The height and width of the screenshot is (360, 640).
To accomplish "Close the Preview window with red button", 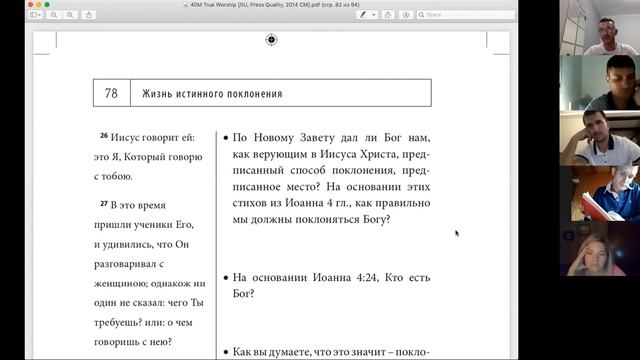I will [31, 5].
